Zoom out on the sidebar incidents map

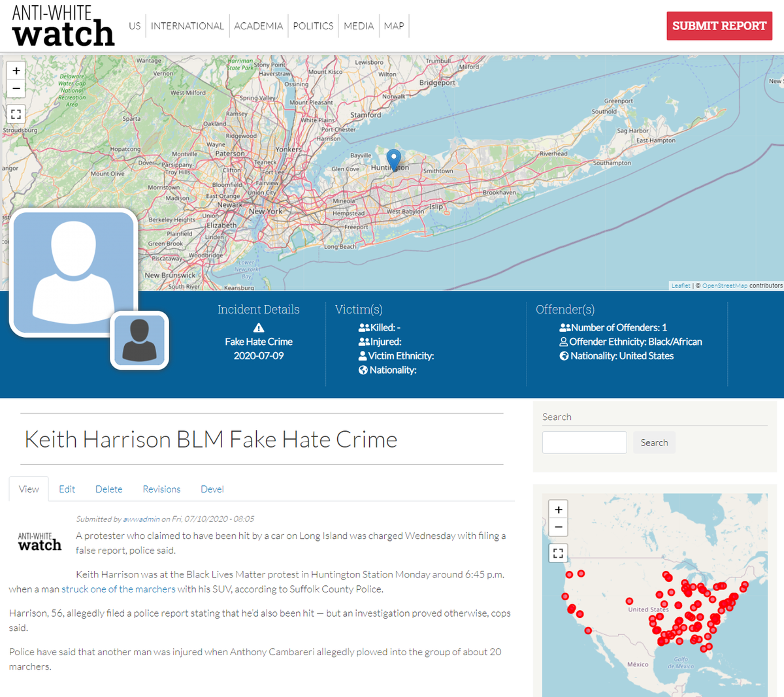558,527
